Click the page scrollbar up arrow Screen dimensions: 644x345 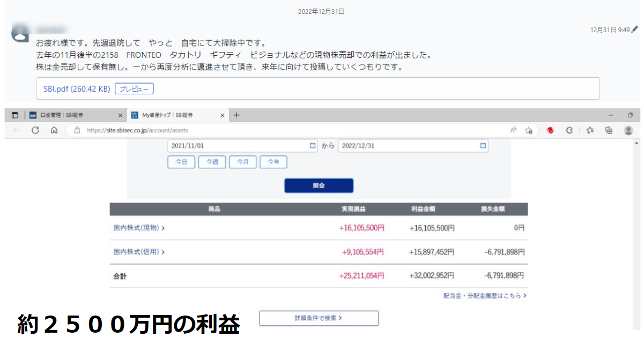(636, 144)
